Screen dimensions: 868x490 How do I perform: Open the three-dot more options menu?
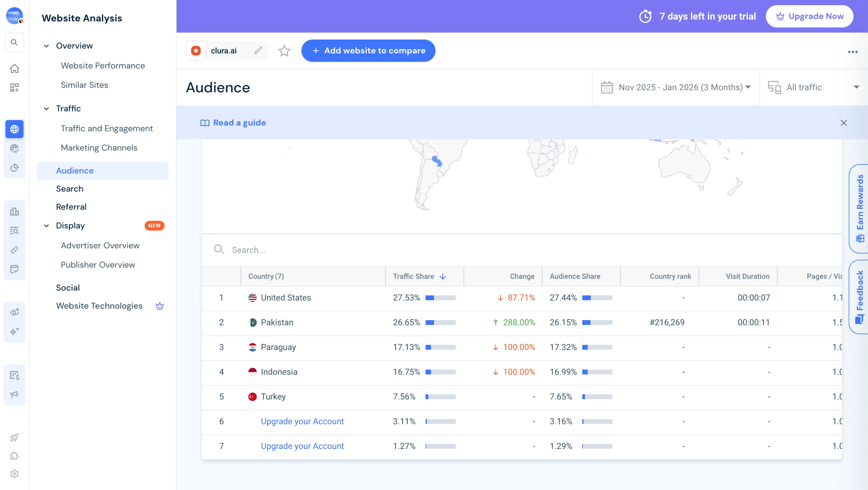[853, 51]
